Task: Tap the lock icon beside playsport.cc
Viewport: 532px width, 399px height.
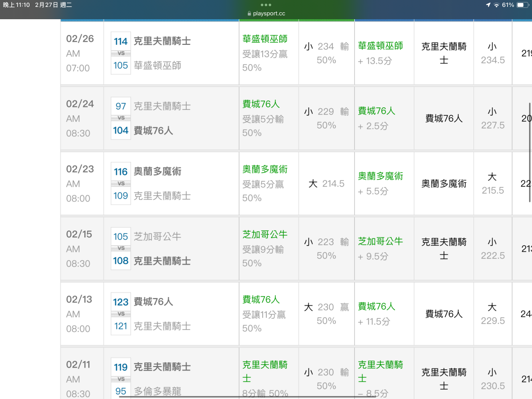Action: (x=249, y=14)
